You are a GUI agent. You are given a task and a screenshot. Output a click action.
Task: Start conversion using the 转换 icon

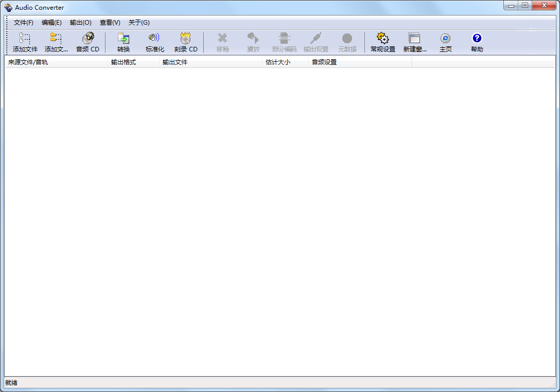point(124,42)
